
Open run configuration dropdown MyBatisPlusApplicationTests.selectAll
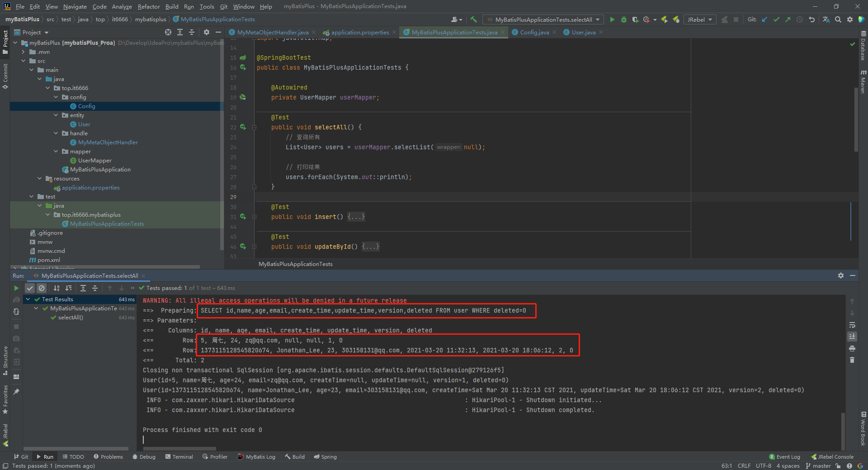coord(543,19)
